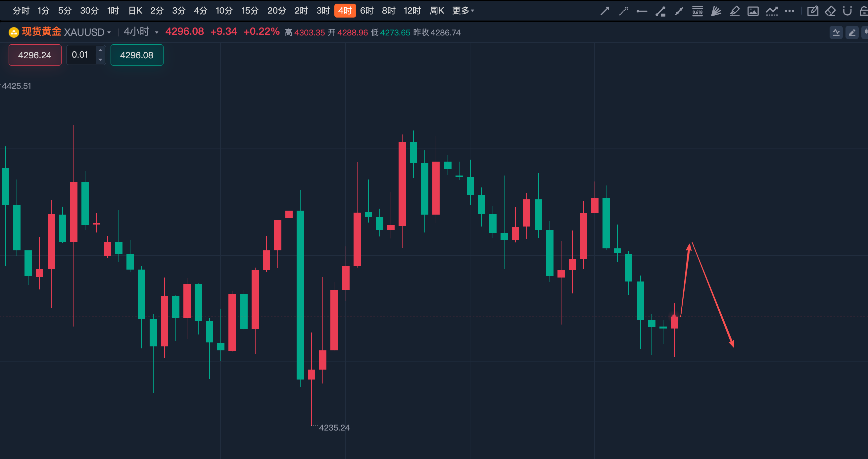Image resolution: width=868 pixels, height=459 pixels.
Task: Choose the horizontal ray line tool
Action: (x=642, y=11)
